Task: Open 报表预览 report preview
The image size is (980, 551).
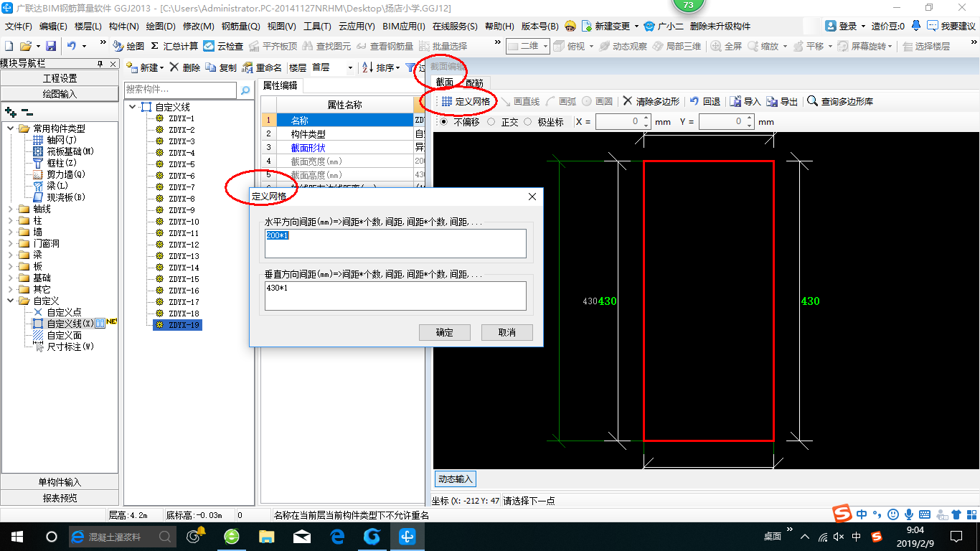Action: [x=60, y=498]
